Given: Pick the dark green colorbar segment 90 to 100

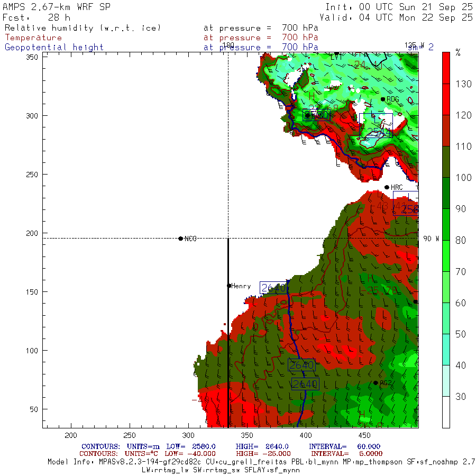Looking at the screenshot, I should 446,193.
